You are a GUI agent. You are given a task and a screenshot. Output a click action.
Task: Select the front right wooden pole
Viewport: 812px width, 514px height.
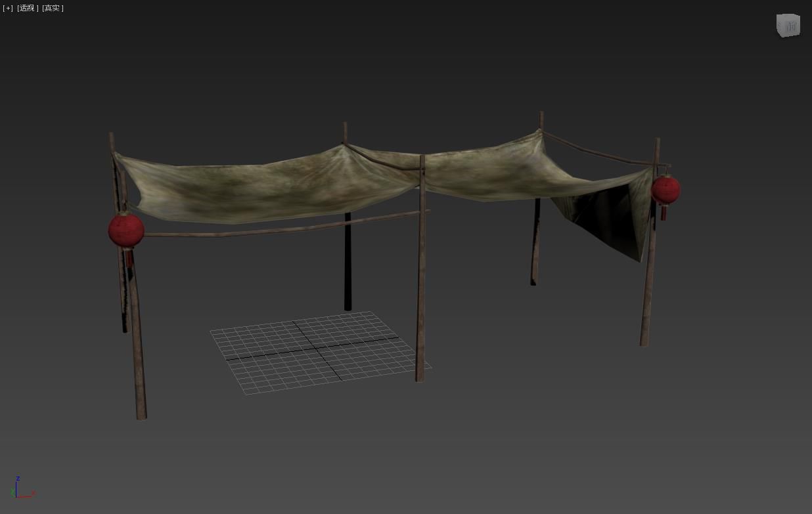click(x=649, y=282)
